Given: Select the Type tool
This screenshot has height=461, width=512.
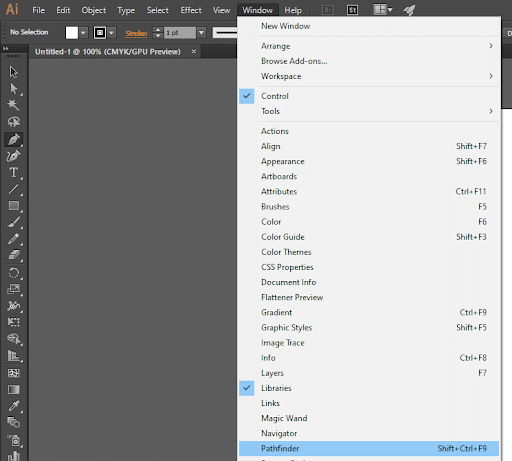Looking at the screenshot, I should (x=14, y=172).
